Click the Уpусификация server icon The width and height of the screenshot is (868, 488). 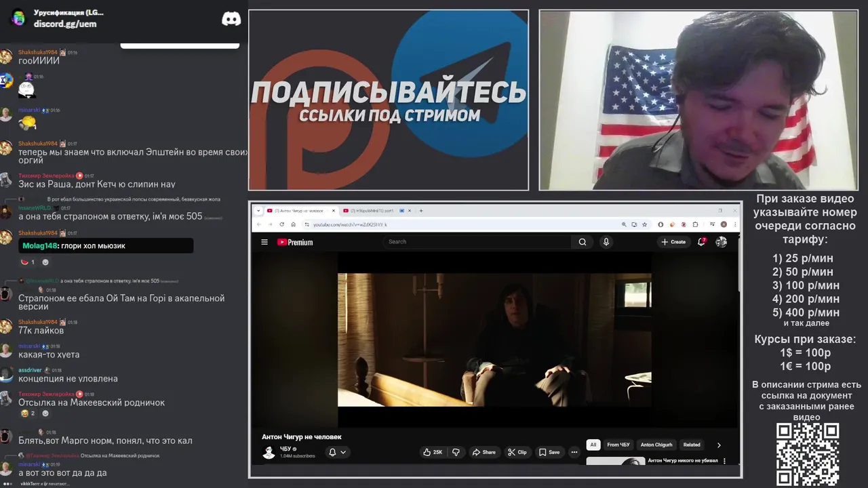(x=18, y=18)
